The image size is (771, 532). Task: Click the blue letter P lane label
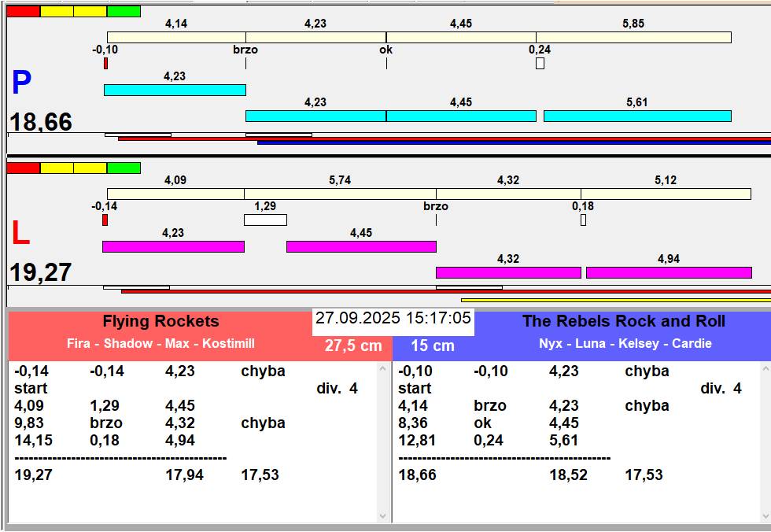click(x=22, y=82)
